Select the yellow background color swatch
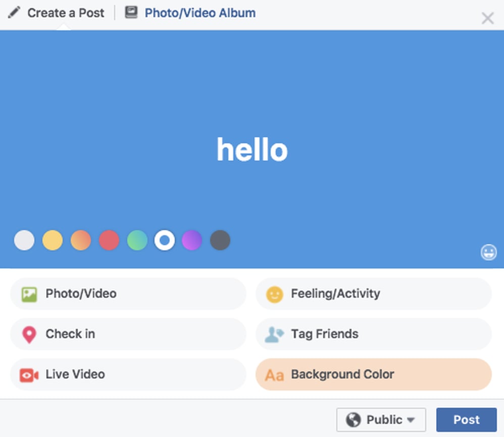This screenshot has width=504, height=437. pos(53,240)
